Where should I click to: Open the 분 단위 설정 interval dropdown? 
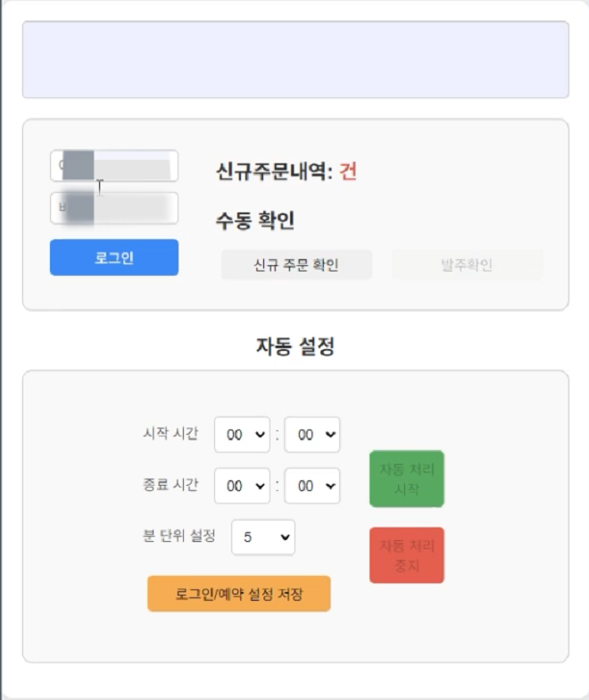point(263,537)
